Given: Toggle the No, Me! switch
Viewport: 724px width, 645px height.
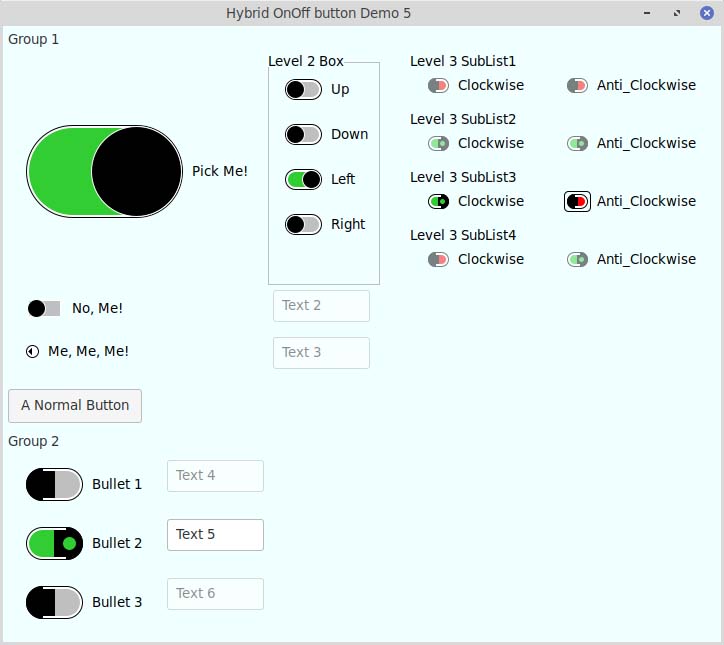Looking at the screenshot, I should [44, 308].
